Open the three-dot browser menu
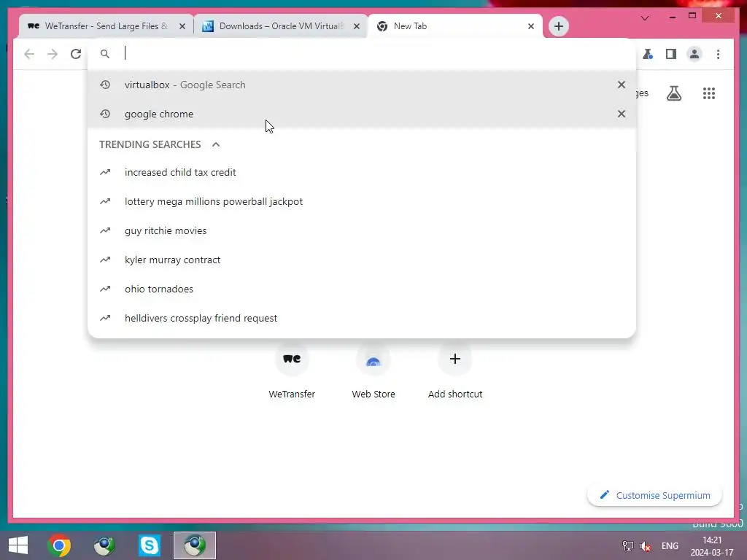Screen dimensions: 747x560 (718, 54)
